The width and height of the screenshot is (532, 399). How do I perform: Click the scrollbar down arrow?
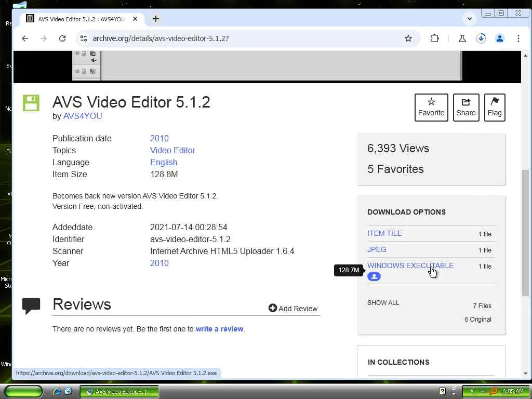525,374
